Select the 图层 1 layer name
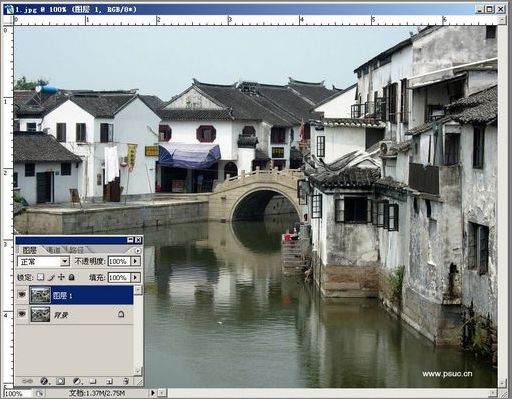512x399 pixels. click(x=62, y=295)
